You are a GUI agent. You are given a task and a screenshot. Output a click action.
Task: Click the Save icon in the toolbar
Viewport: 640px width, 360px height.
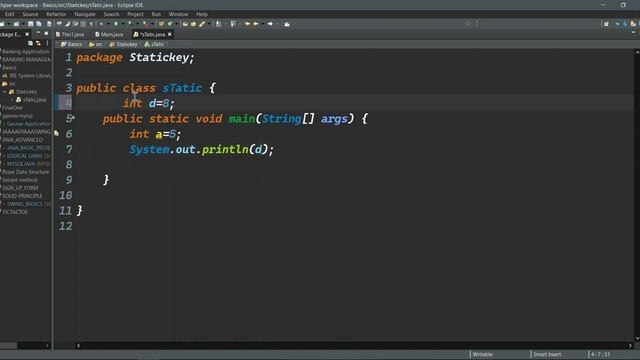tap(31, 24)
